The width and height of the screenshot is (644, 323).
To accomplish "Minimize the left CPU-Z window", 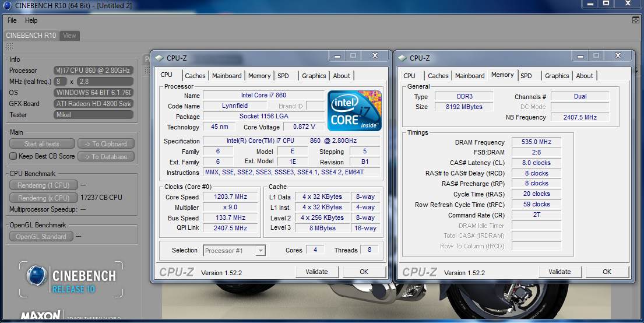I will tap(337, 56).
